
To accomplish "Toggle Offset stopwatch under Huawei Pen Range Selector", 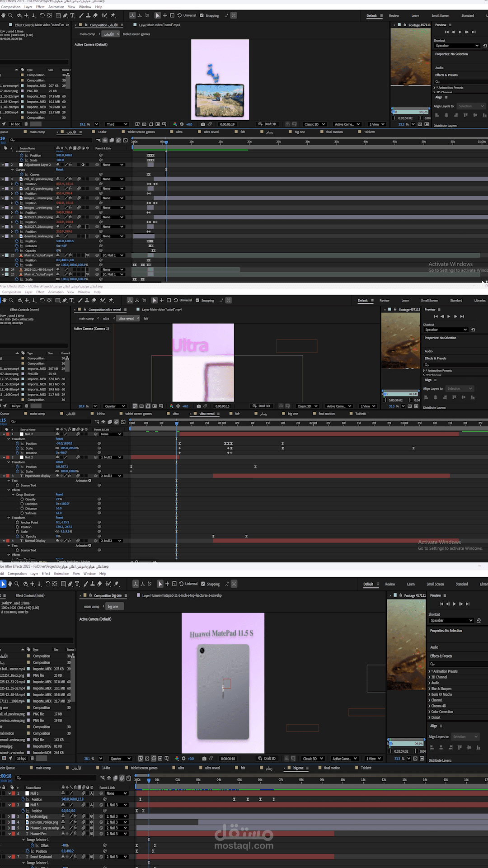I will coord(33,845).
